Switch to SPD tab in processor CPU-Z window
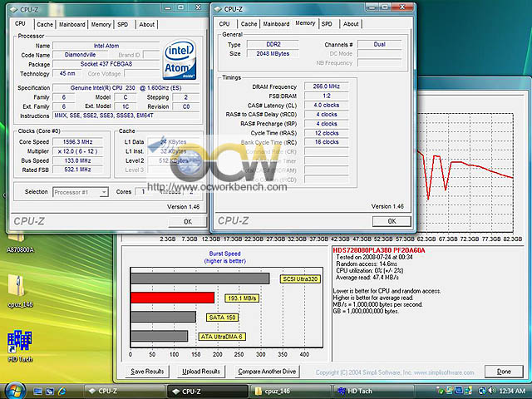Screen dimensions: 532x399 click(x=122, y=24)
